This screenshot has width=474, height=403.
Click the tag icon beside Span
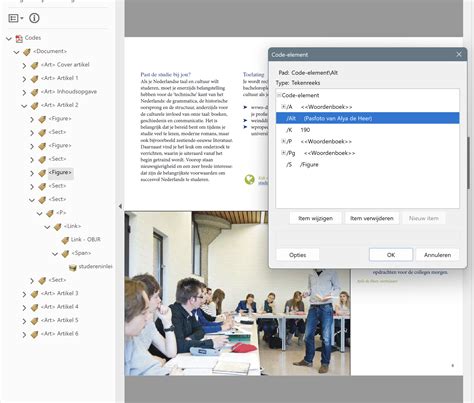click(x=65, y=254)
